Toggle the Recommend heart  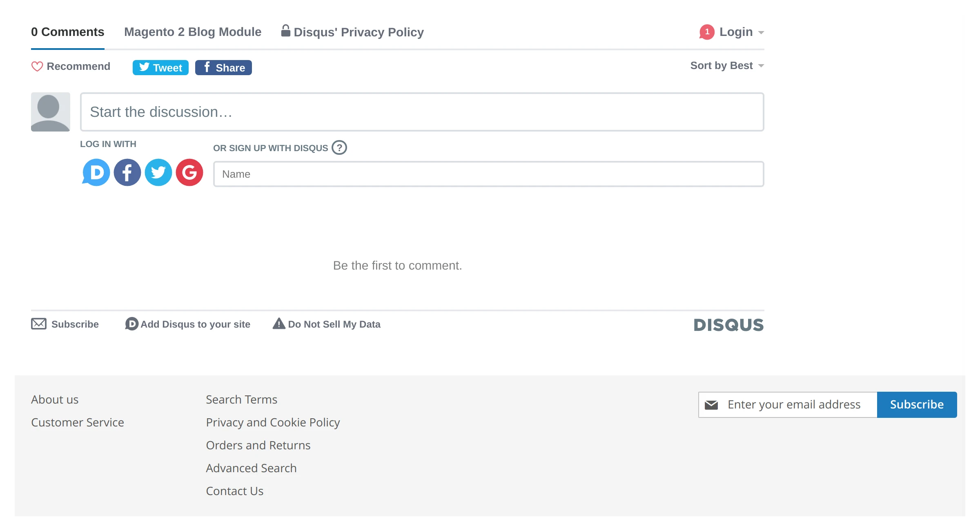pos(37,66)
